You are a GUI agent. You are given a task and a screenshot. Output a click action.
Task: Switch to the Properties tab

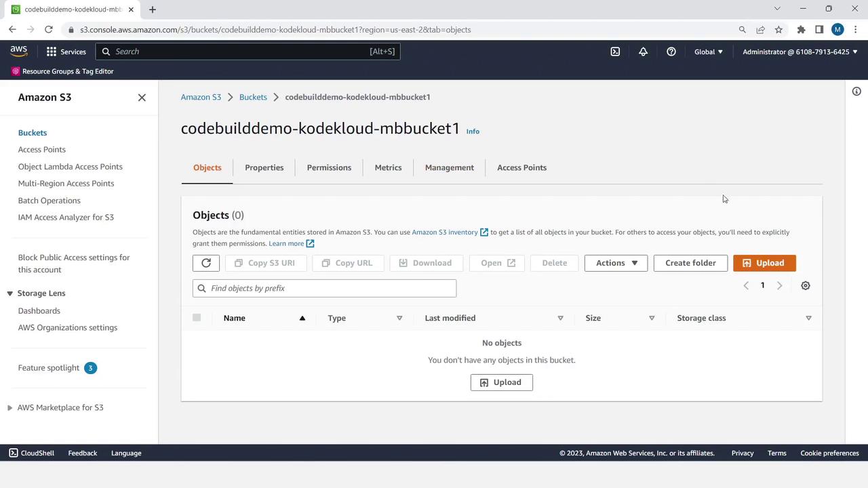pos(264,167)
